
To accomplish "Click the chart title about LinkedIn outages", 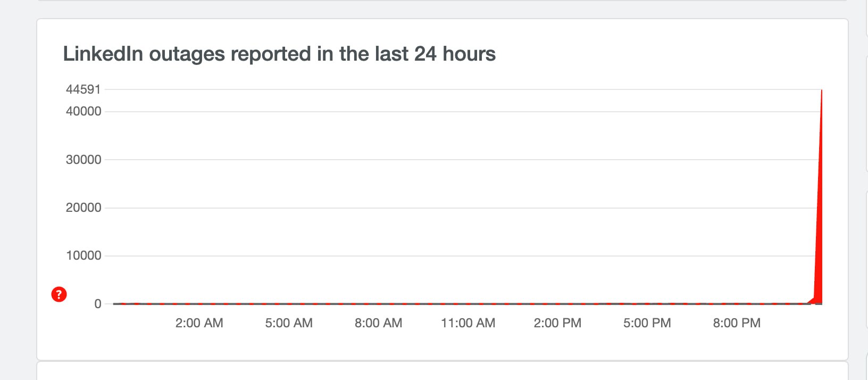I will pyautogui.click(x=279, y=54).
